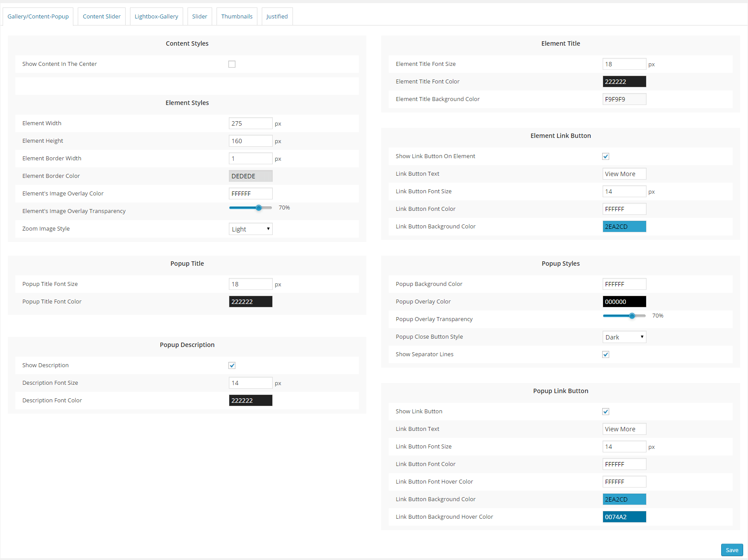Click the Element Title Font Color swatch
The width and height of the screenshot is (748, 560).
click(624, 82)
